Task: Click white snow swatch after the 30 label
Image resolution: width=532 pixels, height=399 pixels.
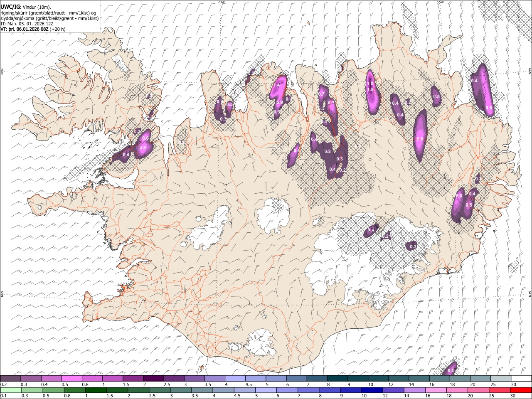Action: click(x=520, y=379)
